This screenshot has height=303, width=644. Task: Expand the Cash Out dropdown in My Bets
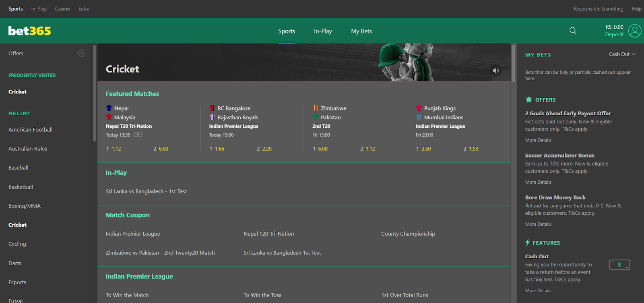coord(622,54)
